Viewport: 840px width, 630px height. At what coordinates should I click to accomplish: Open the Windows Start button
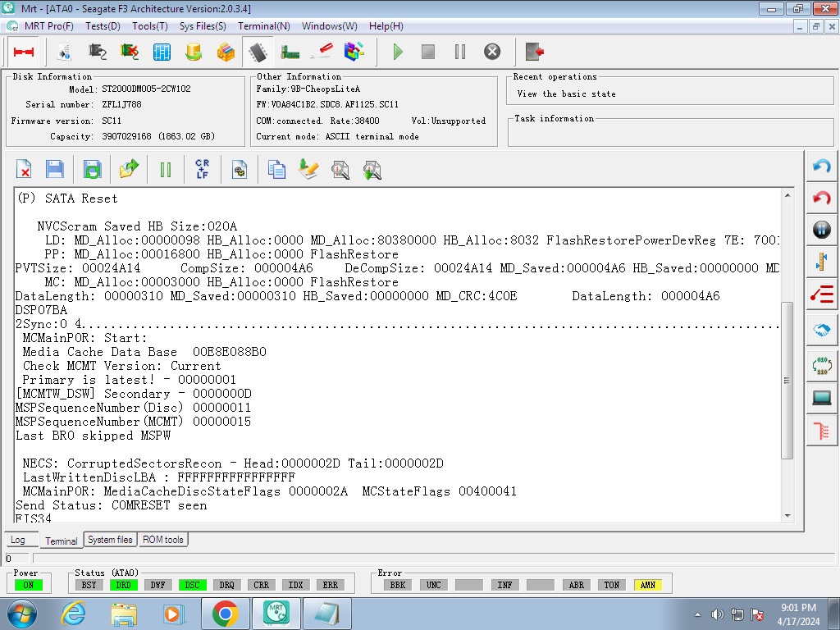pos(22,614)
